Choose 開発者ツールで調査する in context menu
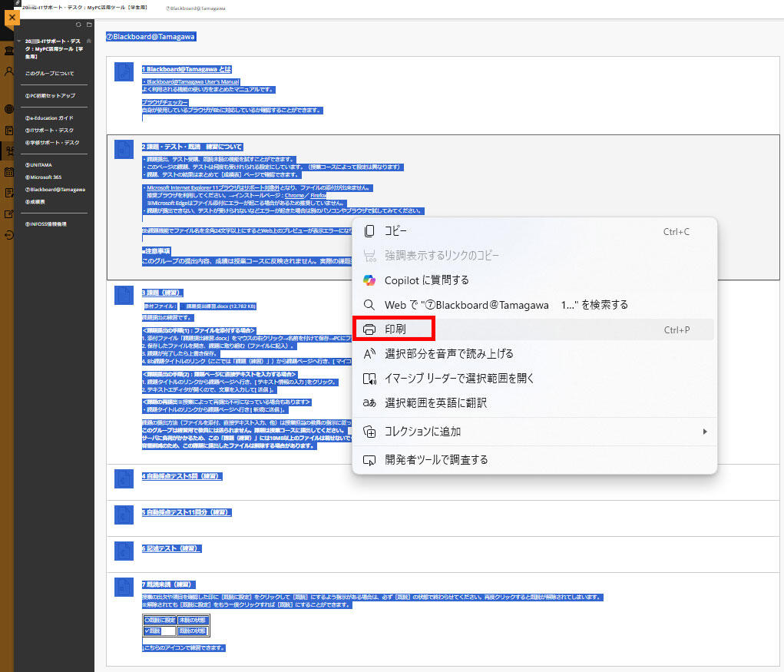This screenshot has height=672, width=784. click(x=534, y=460)
